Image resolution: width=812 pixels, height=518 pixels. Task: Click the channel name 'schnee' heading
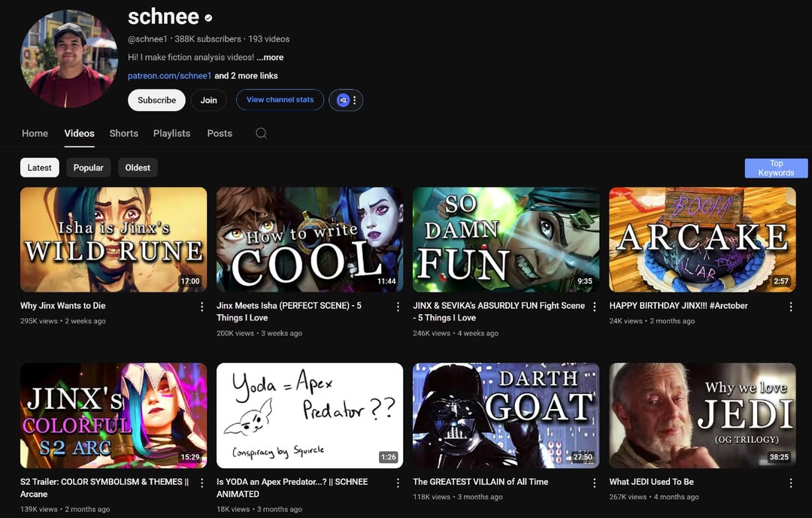(163, 17)
